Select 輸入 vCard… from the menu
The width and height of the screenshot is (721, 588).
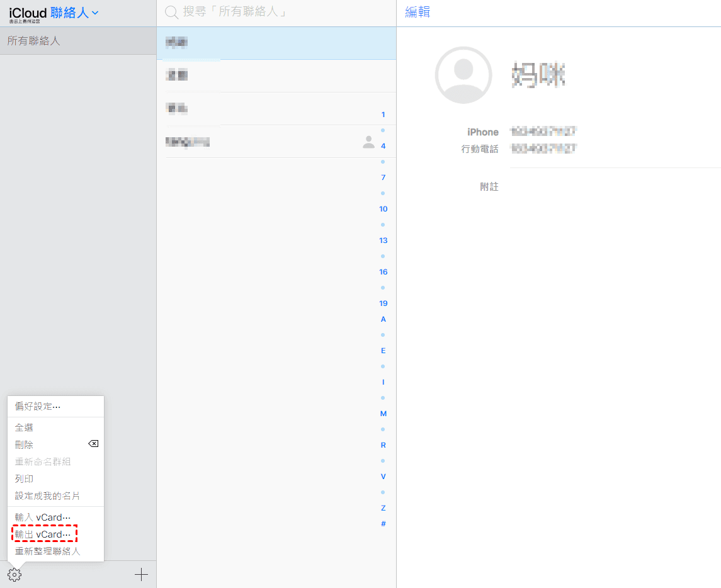[x=43, y=517]
